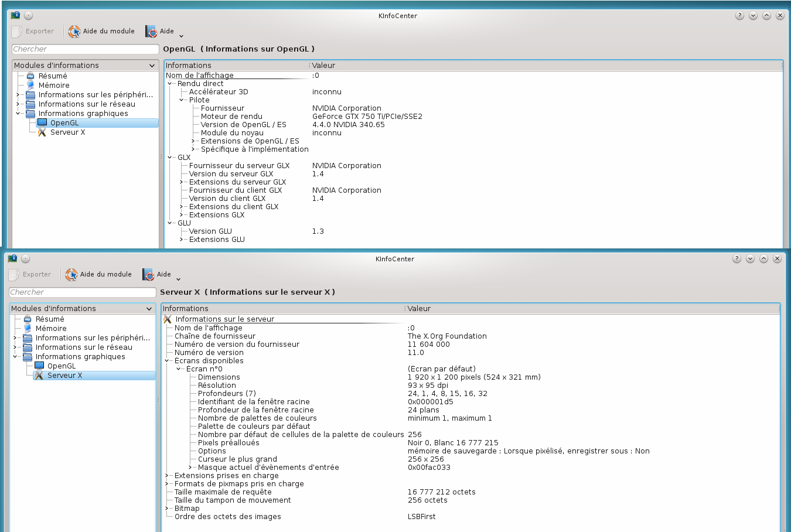Select OpenGL in the lower window's module tree
This screenshot has width=791, height=532.
click(x=61, y=366)
